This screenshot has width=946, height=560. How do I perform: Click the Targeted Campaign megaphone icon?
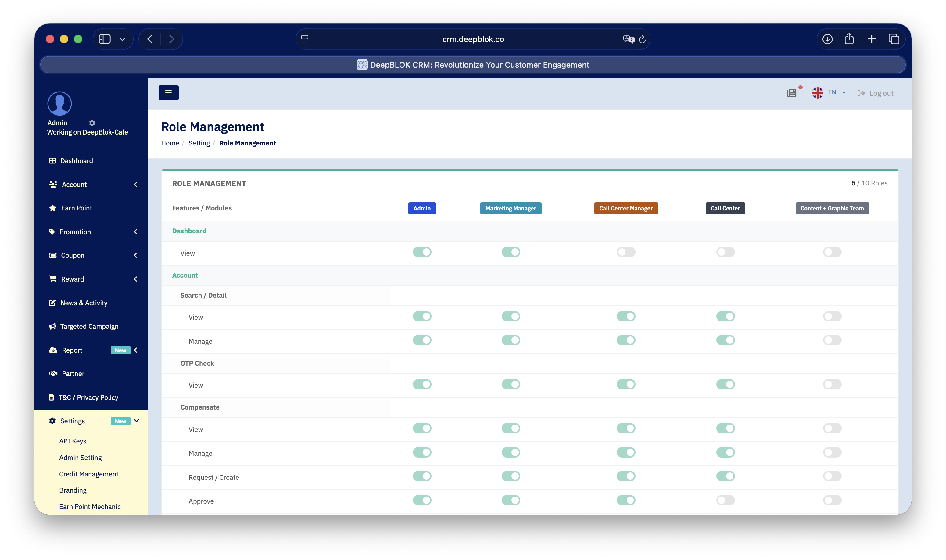pyautogui.click(x=52, y=326)
